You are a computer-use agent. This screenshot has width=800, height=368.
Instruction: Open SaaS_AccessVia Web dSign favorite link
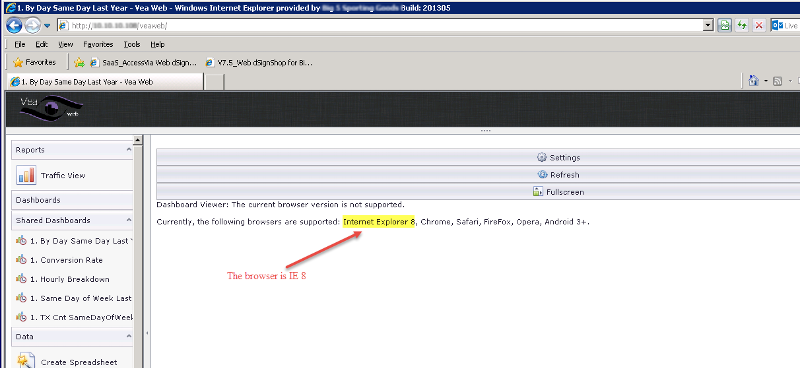143,63
